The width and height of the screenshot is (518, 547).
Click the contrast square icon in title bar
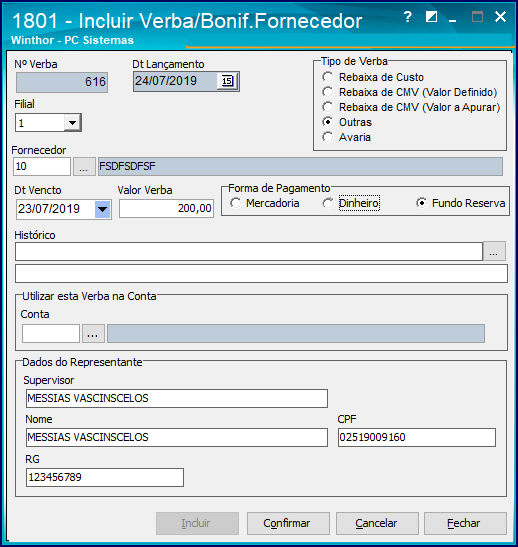[x=431, y=16]
